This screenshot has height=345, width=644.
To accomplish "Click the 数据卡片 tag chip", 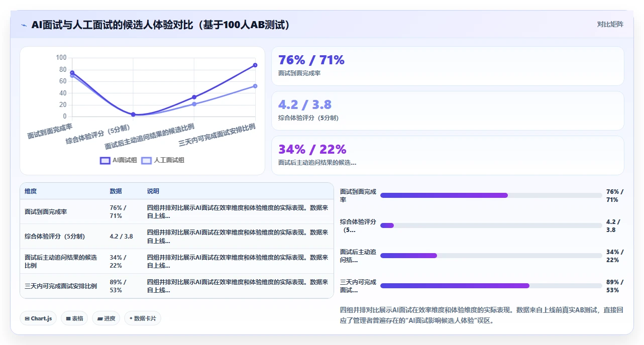I will (x=143, y=318).
